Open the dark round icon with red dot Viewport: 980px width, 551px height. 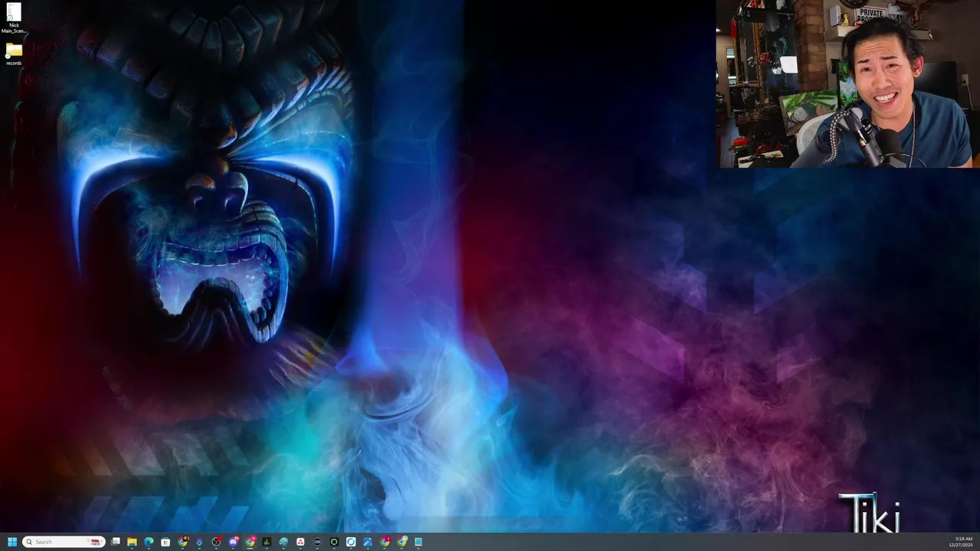pos(216,542)
